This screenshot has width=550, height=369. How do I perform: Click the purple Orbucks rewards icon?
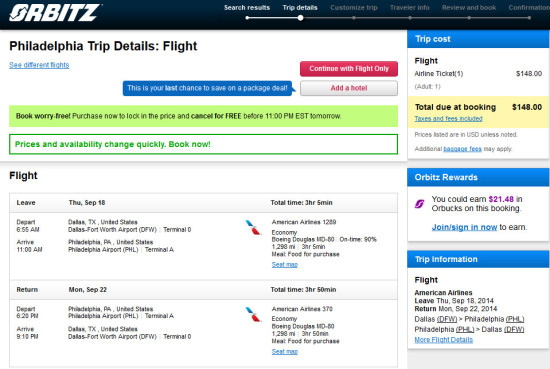click(x=420, y=203)
